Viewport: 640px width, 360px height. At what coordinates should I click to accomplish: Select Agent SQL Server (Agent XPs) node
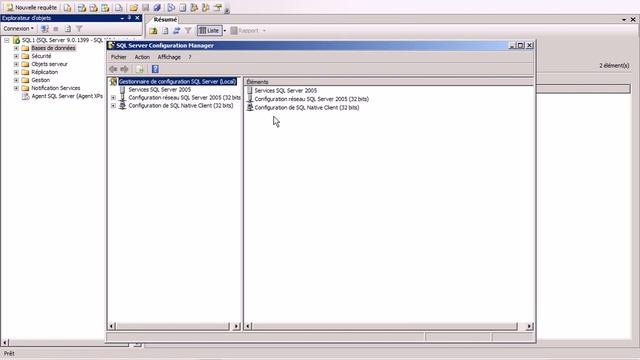pyautogui.click(x=67, y=96)
